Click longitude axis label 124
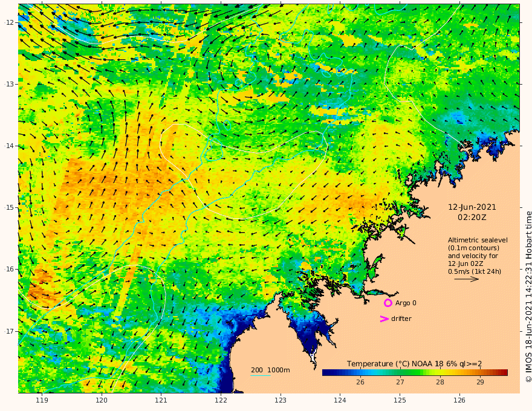Screen dimensions: 532x411 click(x=340, y=401)
